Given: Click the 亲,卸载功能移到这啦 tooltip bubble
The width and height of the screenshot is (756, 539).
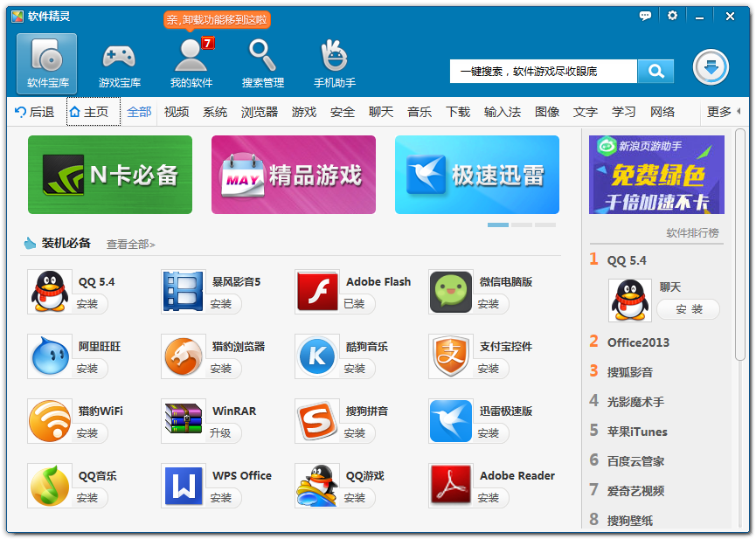Looking at the screenshot, I should click(217, 20).
